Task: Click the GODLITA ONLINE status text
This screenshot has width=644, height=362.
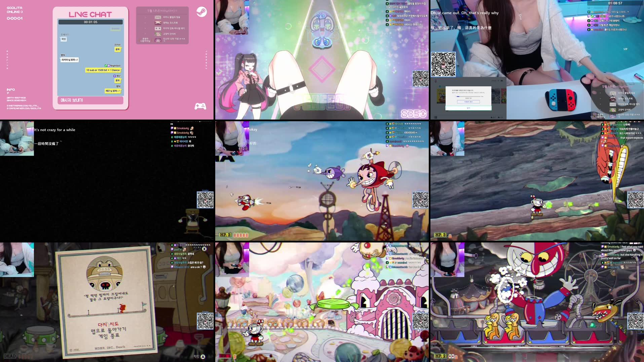Action: pyautogui.click(x=15, y=10)
